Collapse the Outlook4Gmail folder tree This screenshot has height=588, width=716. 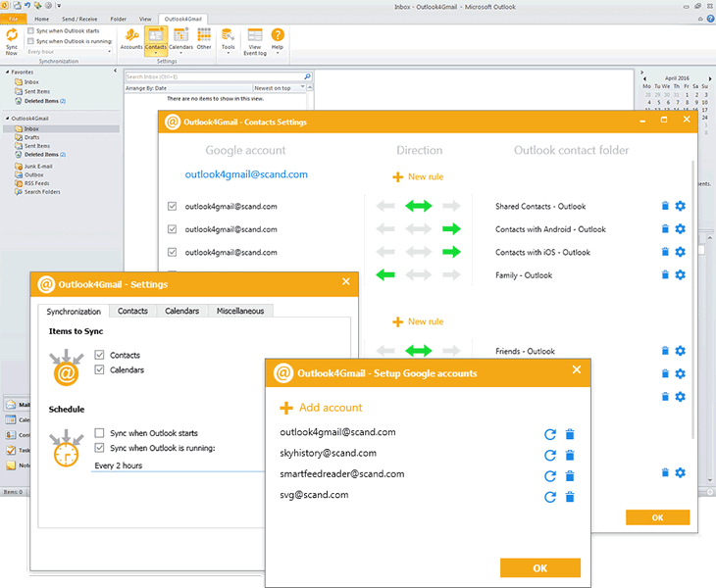7,119
